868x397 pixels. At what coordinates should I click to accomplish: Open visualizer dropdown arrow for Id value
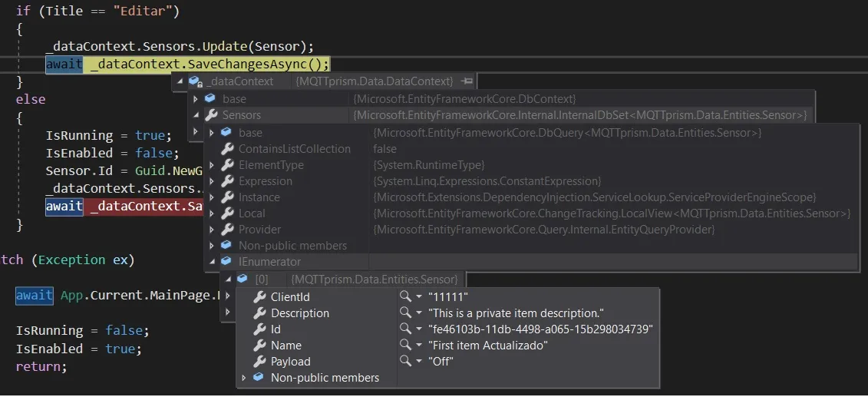(x=419, y=329)
